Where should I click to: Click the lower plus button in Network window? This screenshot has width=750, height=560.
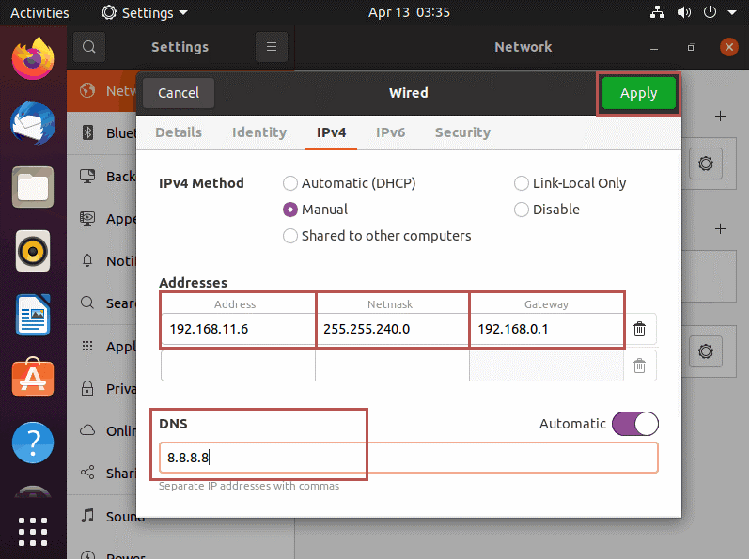720,229
